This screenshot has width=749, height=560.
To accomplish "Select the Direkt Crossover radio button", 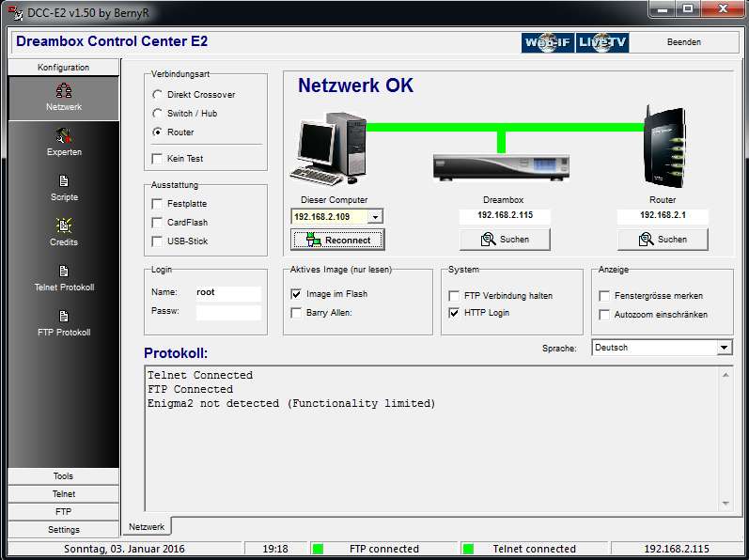I will click(x=157, y=95).
